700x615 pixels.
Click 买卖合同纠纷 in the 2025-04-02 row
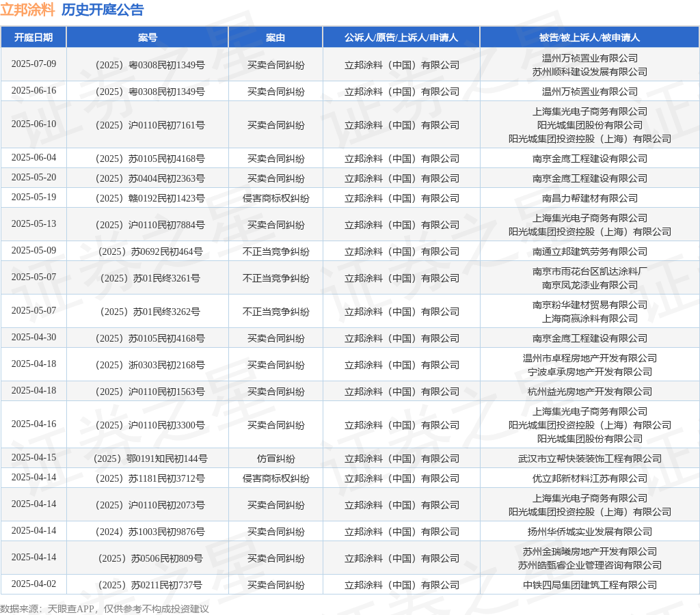tap(276, 585)
